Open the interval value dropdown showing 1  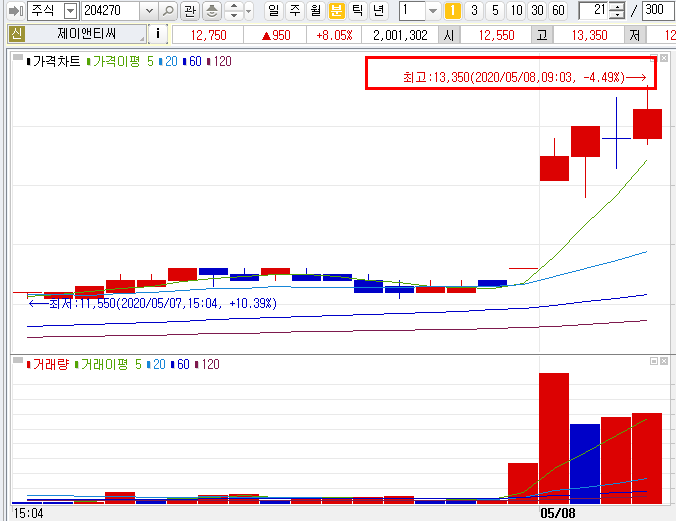433,11
